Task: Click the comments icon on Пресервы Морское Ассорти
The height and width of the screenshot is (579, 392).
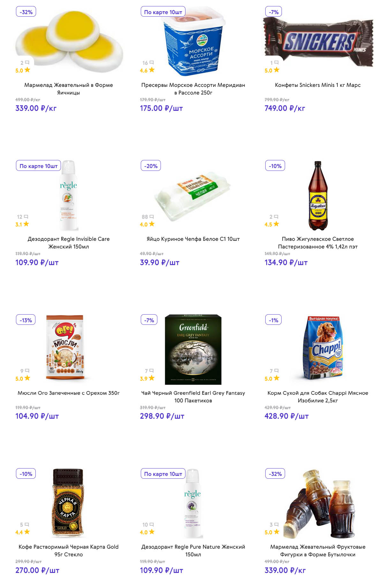Action: point(152,63)
